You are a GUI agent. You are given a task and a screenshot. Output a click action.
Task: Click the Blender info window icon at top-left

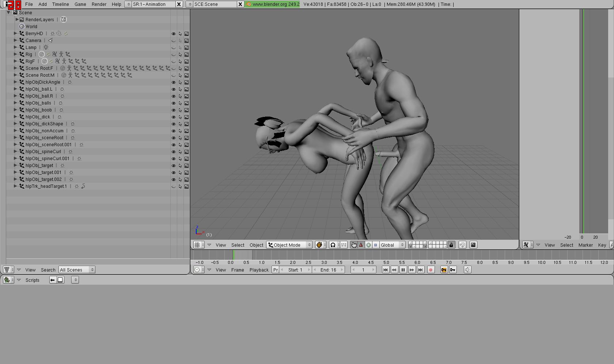8,4
